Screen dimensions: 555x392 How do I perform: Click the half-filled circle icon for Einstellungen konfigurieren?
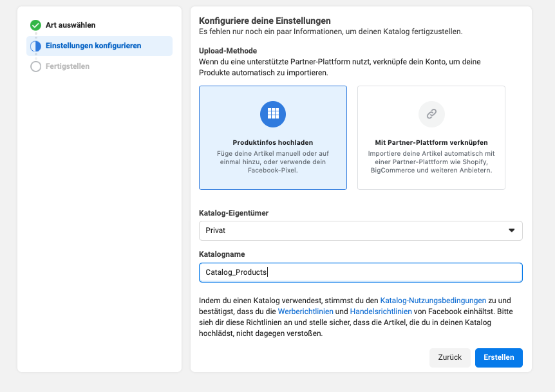tap(35, 46)
